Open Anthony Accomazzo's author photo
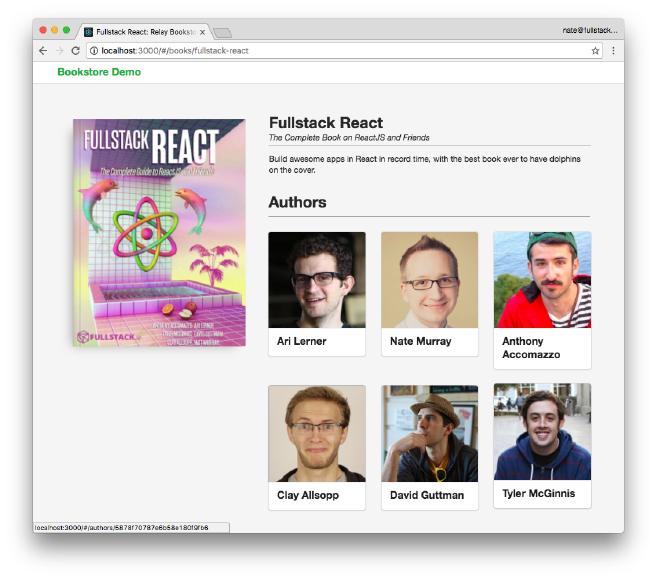Viewport: 656px width, 579px height. click(x=542, y=280)
